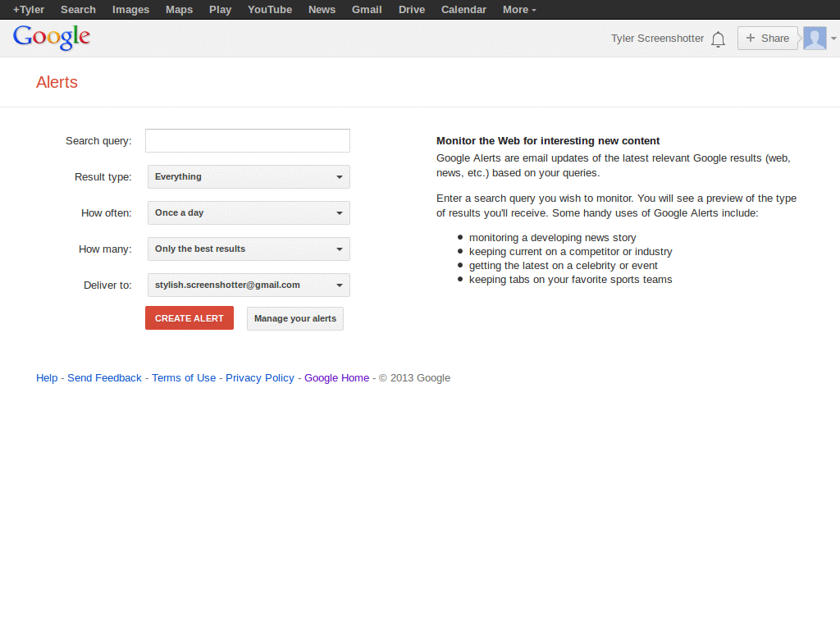Viewport: 840px width, 630px height.
Task: Click 'monitoring a developing news story' bullet
Action: tap(552, 237)
